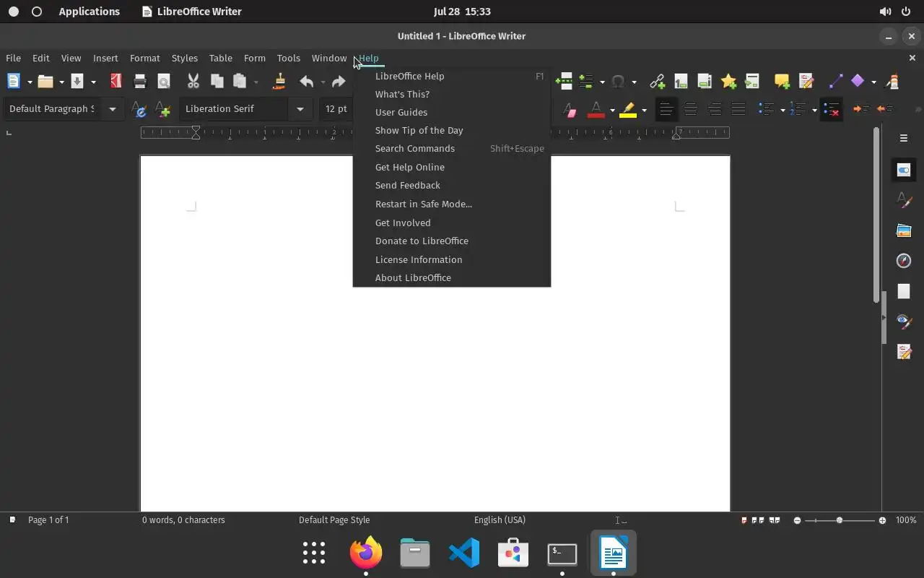
Task: Expand the Special Character dropdown arrow
Action: click(x=634, y=82)
